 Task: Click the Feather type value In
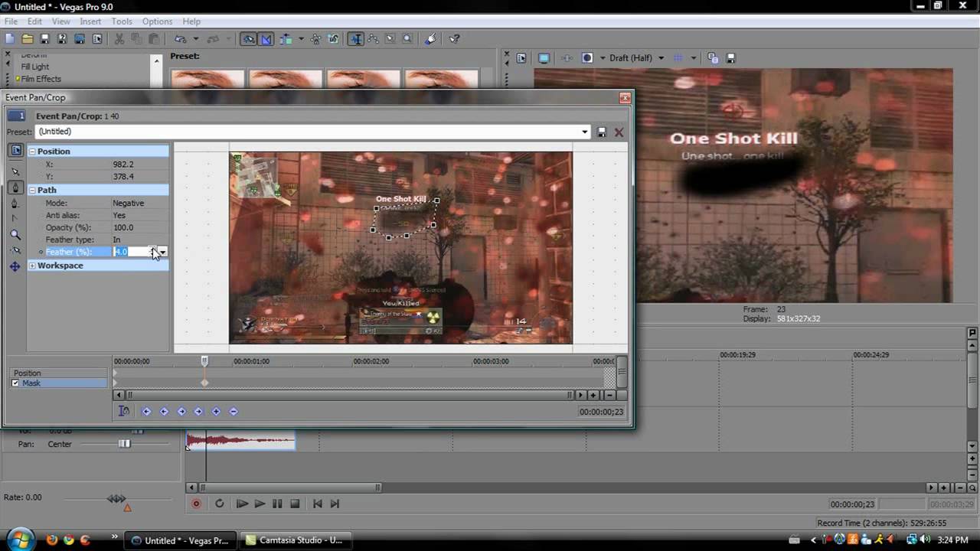click(116, 240)
